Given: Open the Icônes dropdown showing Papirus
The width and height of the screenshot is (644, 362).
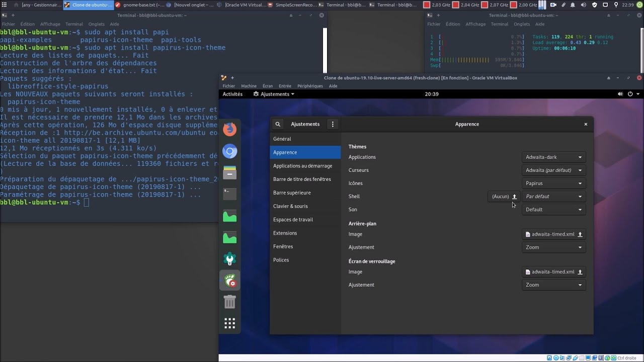Looking at the screenshot, I should 554,184.
